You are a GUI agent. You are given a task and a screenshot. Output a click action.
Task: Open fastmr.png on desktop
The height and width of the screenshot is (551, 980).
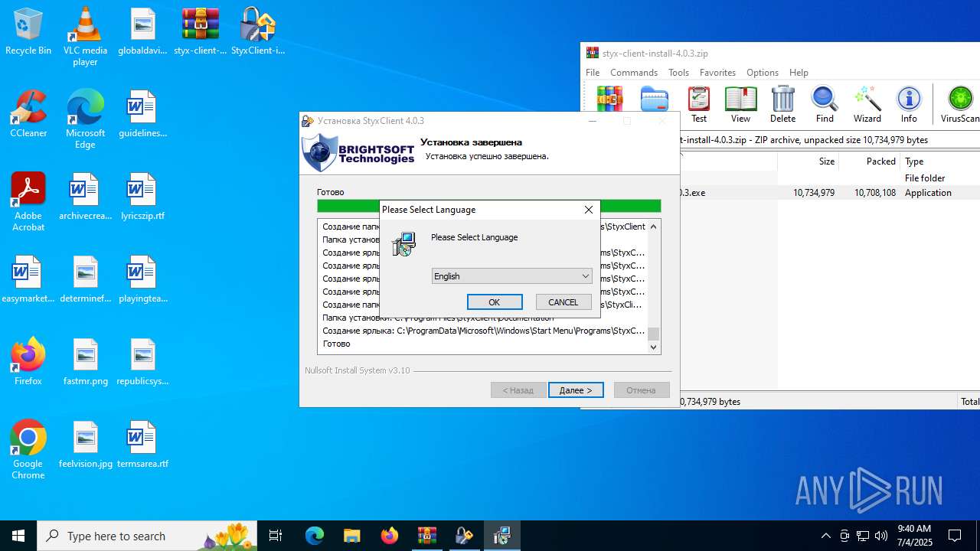(85, 363)
